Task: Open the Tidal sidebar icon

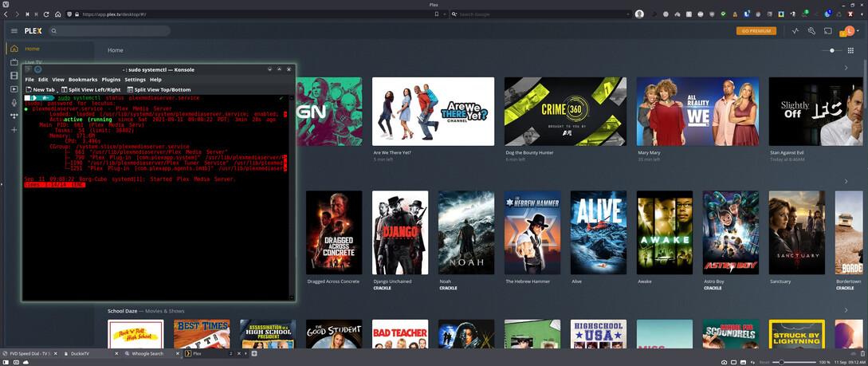Action: pyautogui.click(x=14, y=116)
